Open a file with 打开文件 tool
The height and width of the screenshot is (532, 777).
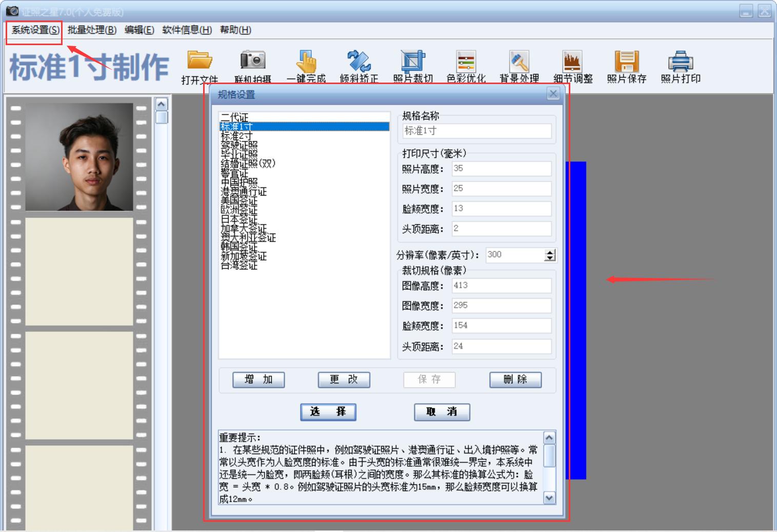pos(200,64)
